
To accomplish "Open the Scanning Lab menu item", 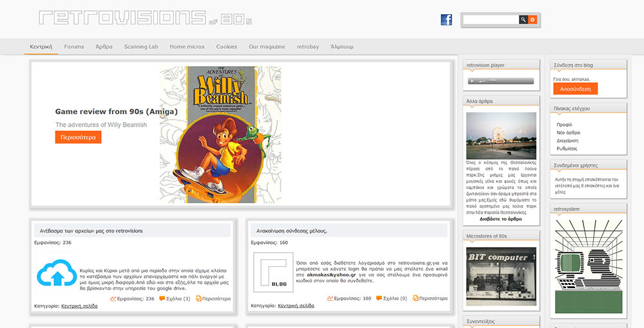I will [x=140, y=47].
